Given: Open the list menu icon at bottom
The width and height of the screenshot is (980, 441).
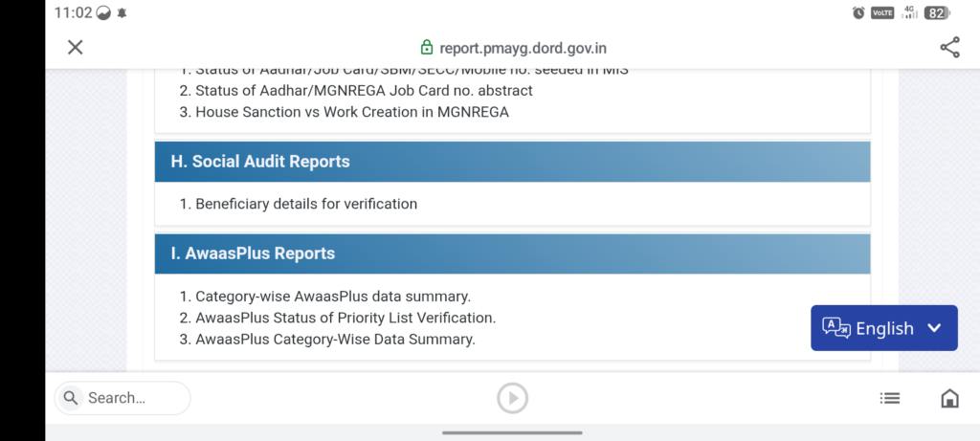Looking at the screenshot, I should (x=889, y=398).
